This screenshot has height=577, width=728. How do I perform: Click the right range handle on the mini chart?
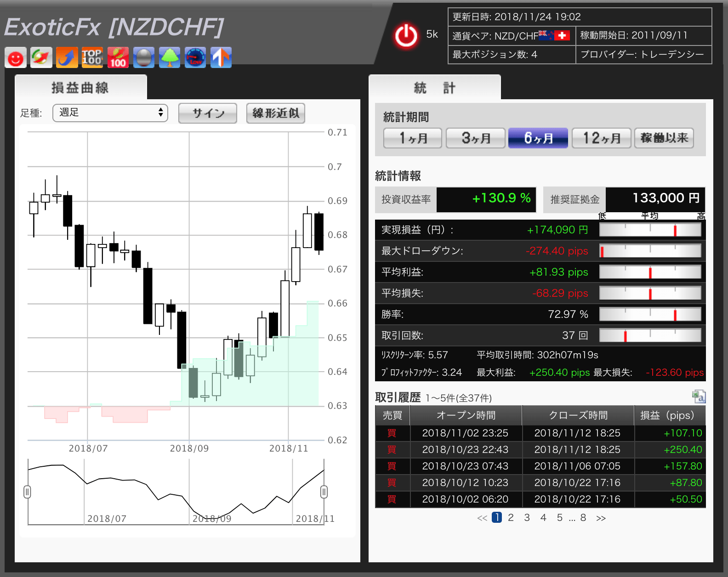[x=324, y=492]
